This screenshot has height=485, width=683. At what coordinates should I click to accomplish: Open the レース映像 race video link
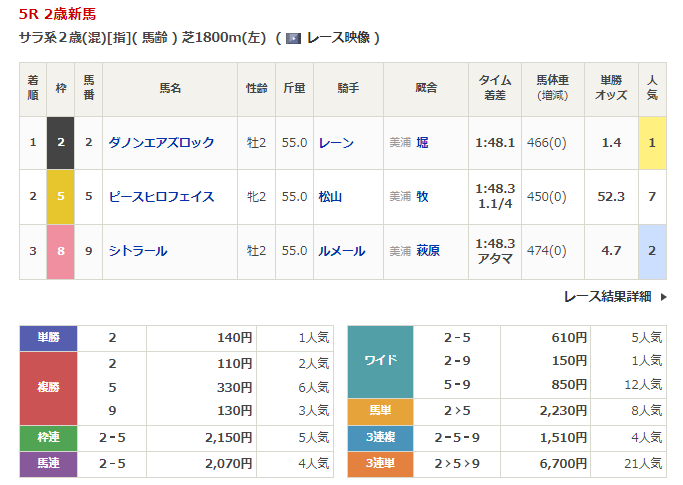click(338, 38)
